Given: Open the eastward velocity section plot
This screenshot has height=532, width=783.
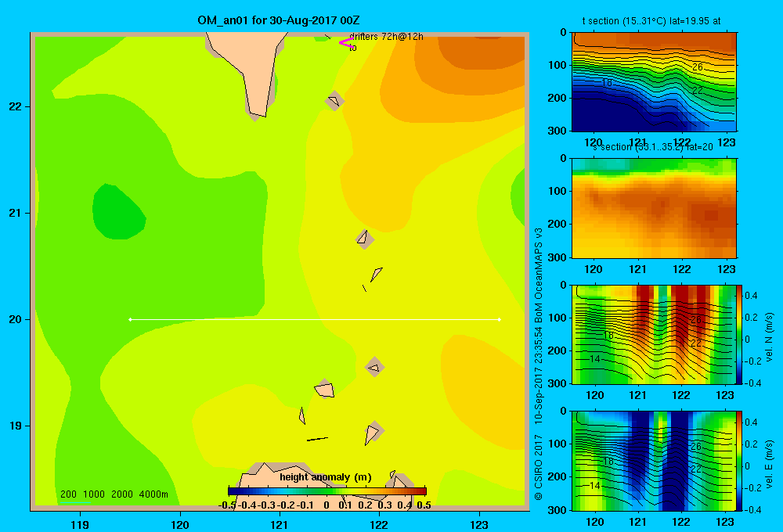Looking at the screenshot, I should [x=654, y=461].
